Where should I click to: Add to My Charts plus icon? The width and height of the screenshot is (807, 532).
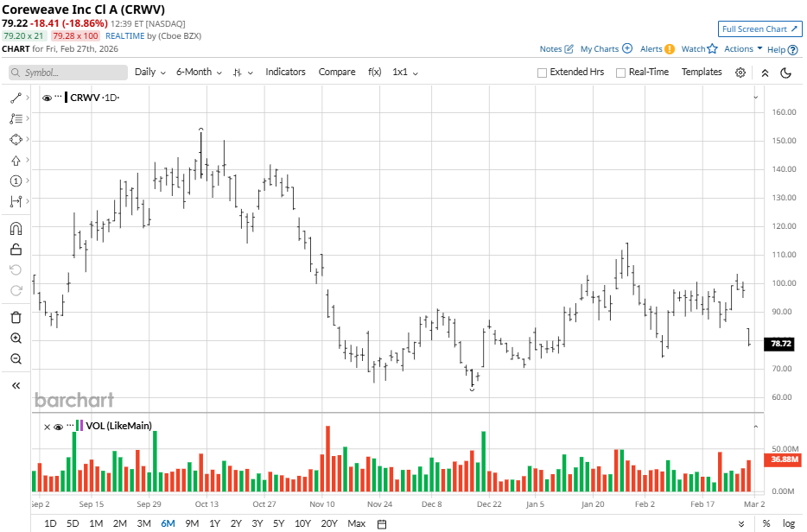627,48
